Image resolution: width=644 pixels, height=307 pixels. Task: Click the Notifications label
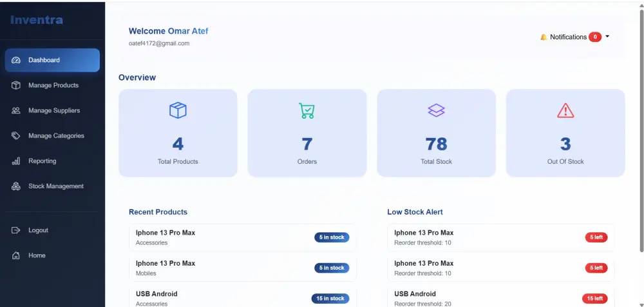568,37
